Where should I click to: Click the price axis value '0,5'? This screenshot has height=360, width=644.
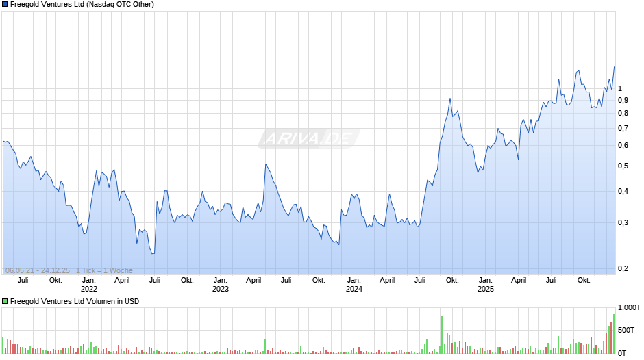point(623,166)
